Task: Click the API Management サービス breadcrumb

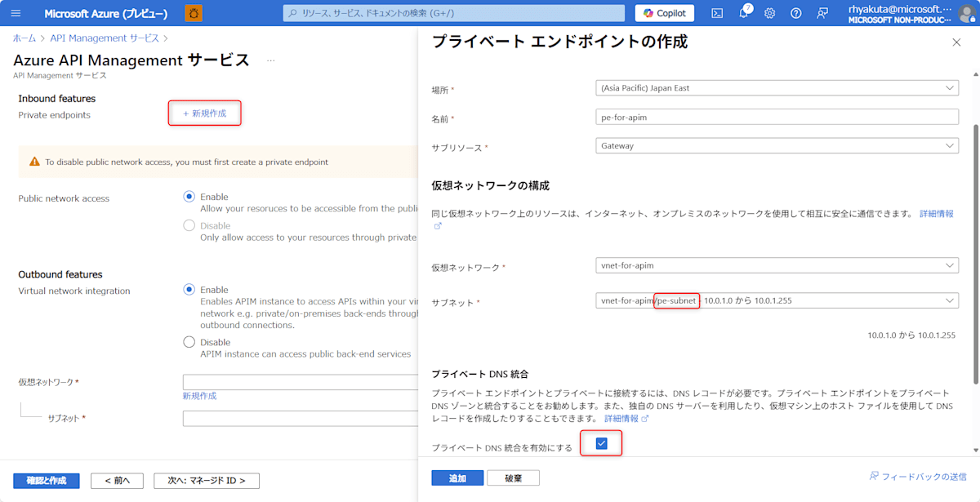Action: click(x=103, y=38)
